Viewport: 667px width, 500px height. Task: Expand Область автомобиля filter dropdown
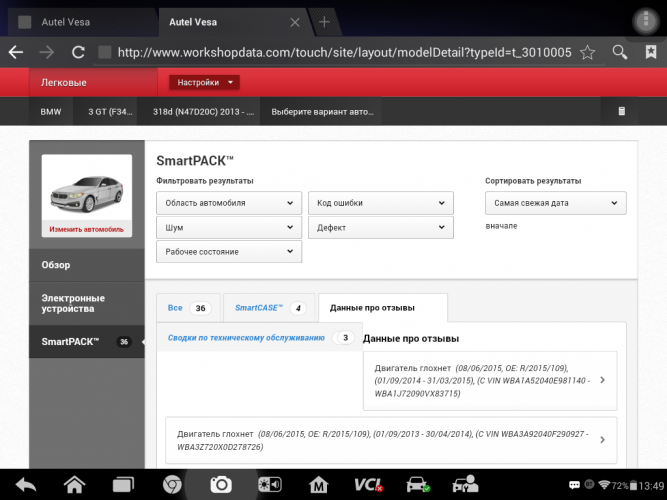[x=229, y=203]
